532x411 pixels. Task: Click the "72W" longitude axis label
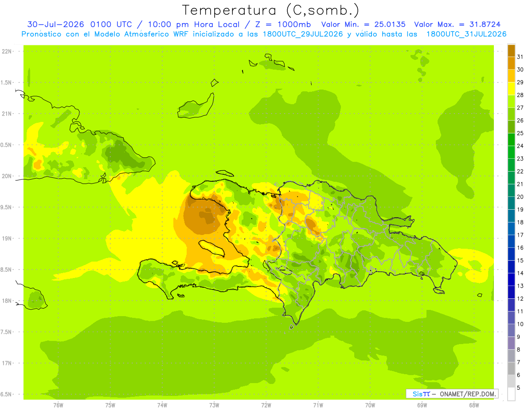point(266,405)
